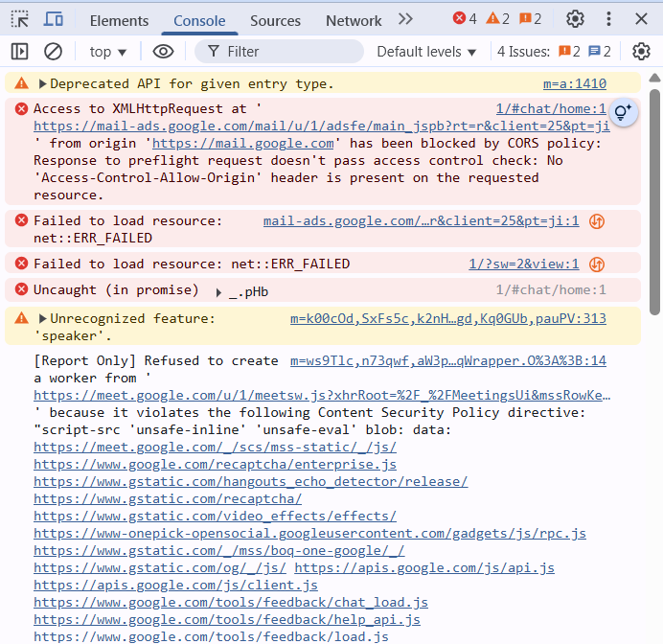Click the orange issues count badge in tab bar

coord(530,18)
